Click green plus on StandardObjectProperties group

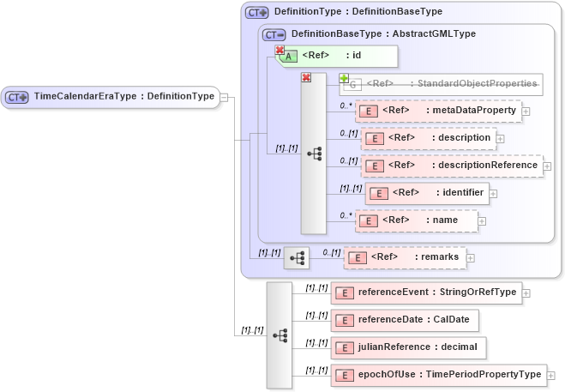[x=344, y=78]
